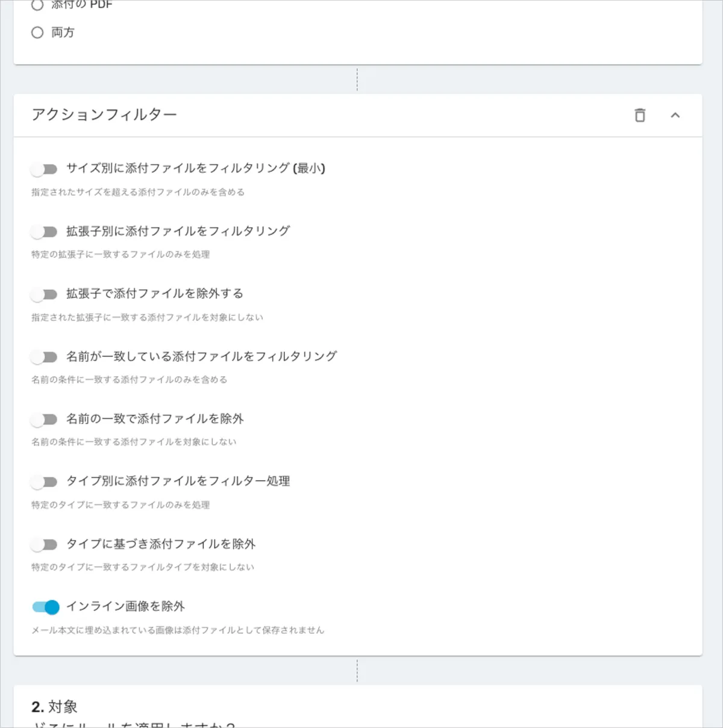Click the description メール本文に埋め込まれている画像は添付ファイルとして保存されません
Viewport: 723px width, 728px height.
pos(178,630)
